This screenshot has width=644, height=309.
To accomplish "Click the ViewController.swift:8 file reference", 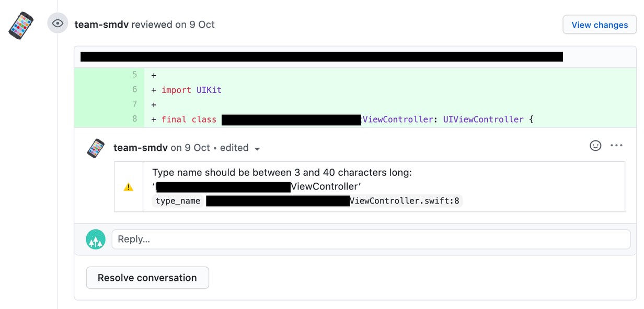I will pyautogui.click(x=405, y=201).
